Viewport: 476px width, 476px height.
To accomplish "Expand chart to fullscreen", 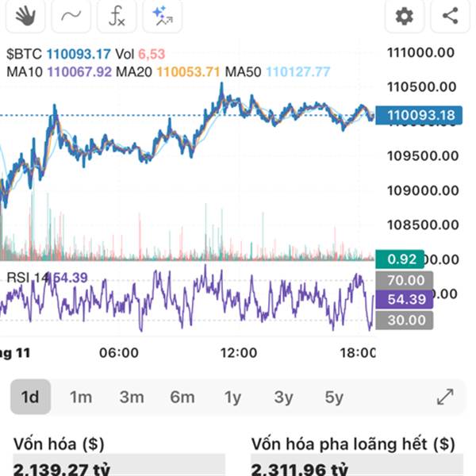I will (445, 397).
